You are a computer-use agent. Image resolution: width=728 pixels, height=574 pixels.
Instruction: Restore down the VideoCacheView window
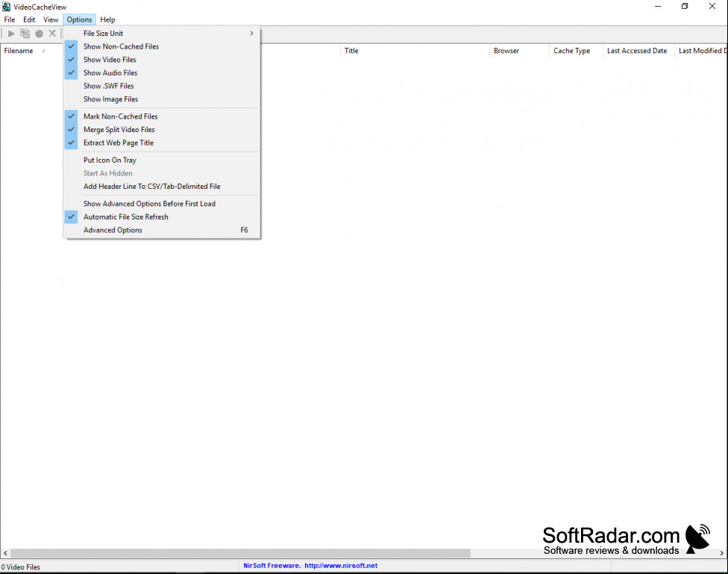[685, 7]
